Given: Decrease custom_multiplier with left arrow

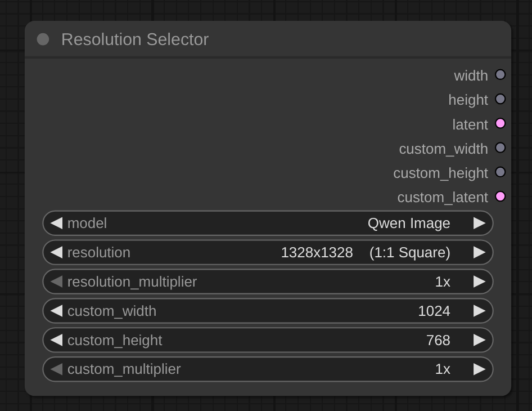Looking at the screenshot, I should tap(56, 369).
